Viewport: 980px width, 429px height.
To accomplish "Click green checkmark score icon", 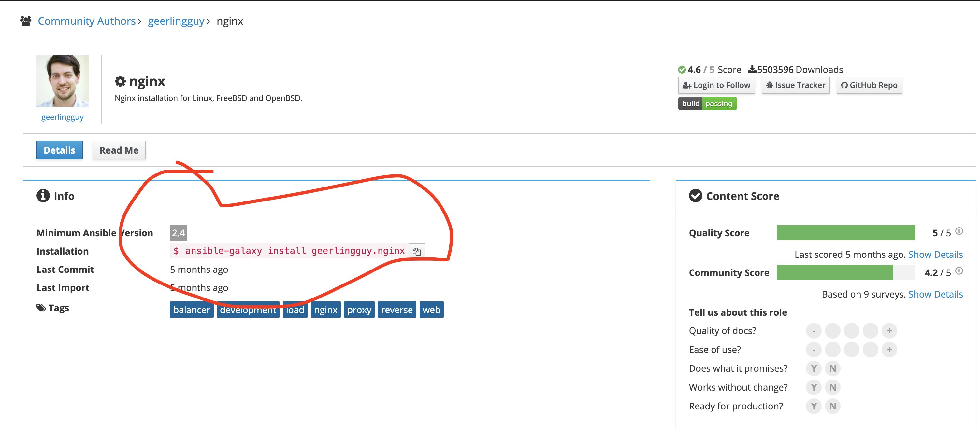I will 682,70.
